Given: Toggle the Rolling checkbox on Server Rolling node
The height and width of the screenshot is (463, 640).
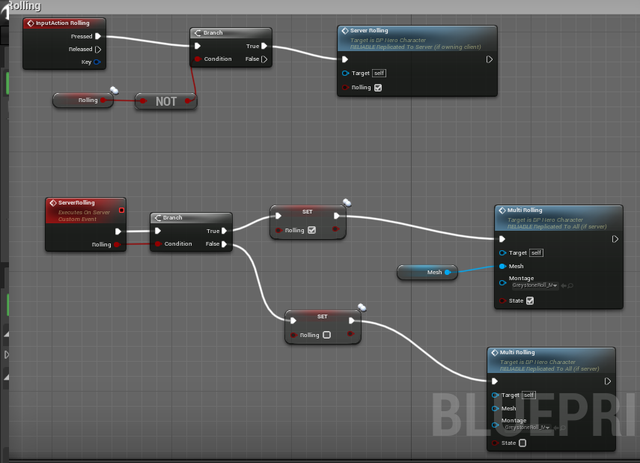Looking at the screenshot, I should click(378, 87).
